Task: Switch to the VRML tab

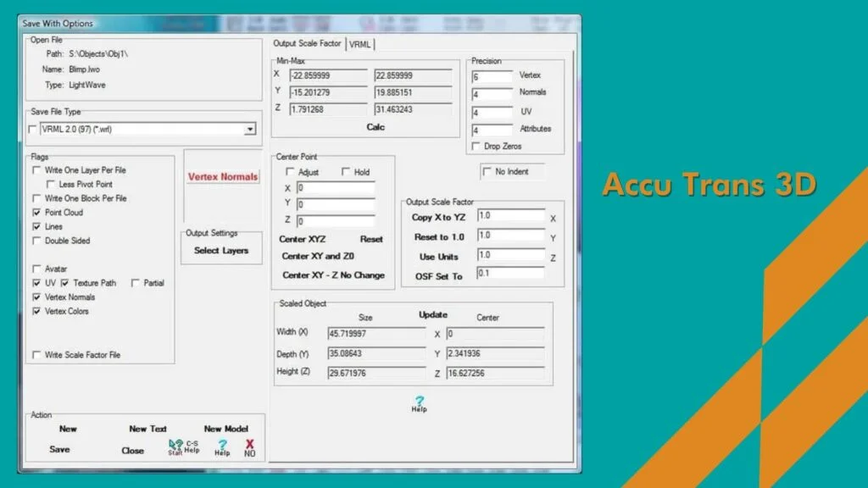Action: point(359,44)
